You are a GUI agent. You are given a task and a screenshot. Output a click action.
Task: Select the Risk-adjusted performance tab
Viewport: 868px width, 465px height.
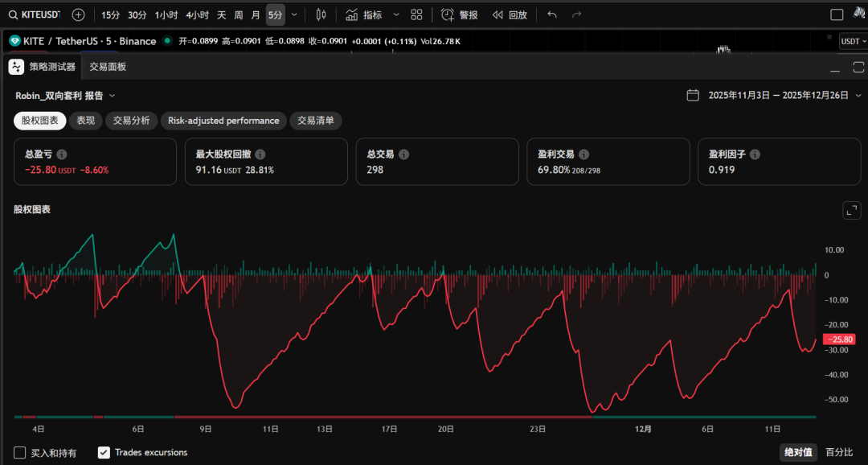[223, 121]
